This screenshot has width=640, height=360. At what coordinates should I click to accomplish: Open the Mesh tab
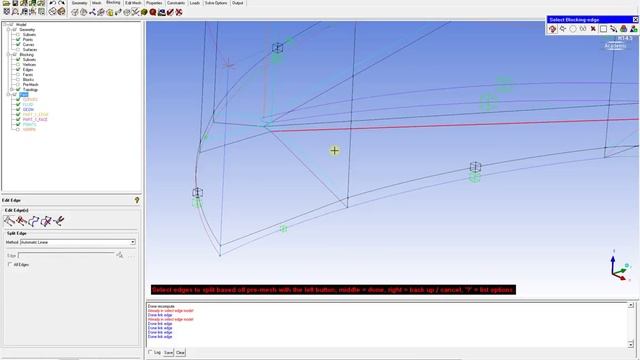(97, 3)
